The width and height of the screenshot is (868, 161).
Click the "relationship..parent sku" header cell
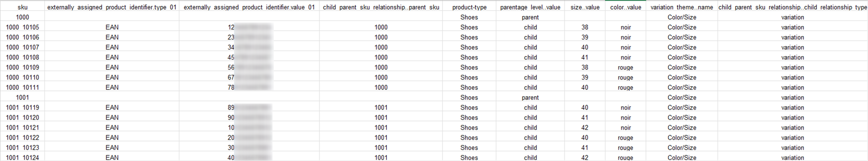(381, 7)
